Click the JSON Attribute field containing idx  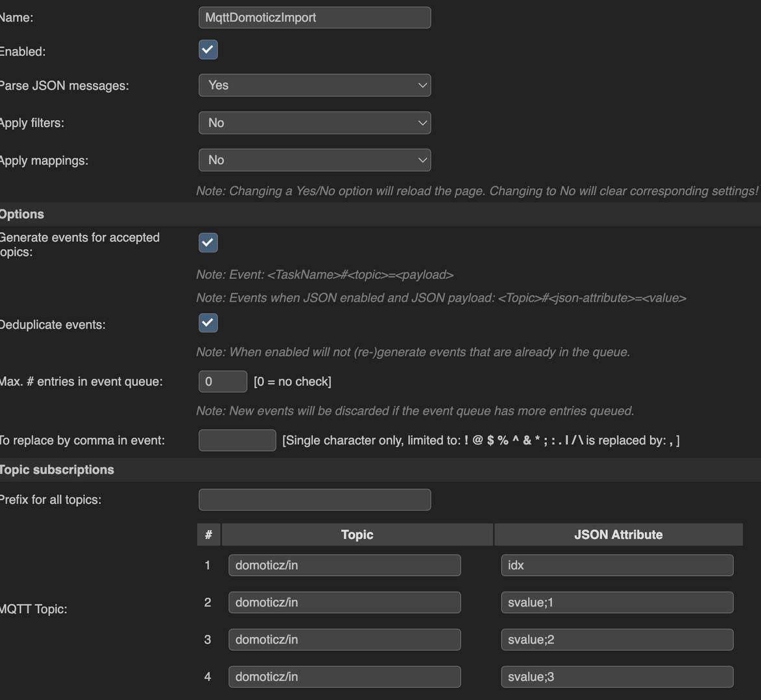[x=618, y=565]
